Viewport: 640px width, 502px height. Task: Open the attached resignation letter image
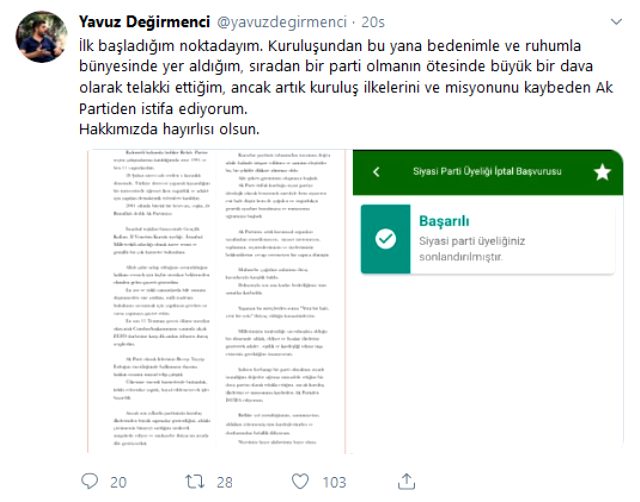pos(217,301)
